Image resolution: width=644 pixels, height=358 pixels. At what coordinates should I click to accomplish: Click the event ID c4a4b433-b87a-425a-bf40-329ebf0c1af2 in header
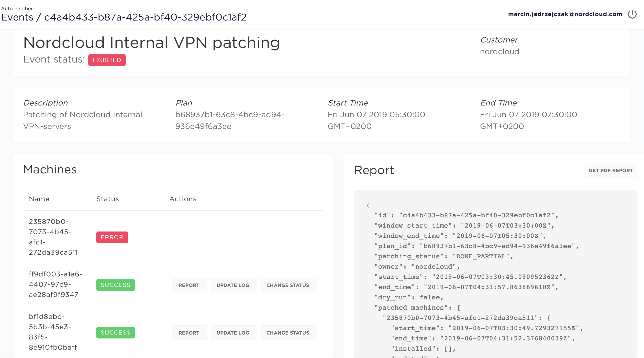[145, 17]
